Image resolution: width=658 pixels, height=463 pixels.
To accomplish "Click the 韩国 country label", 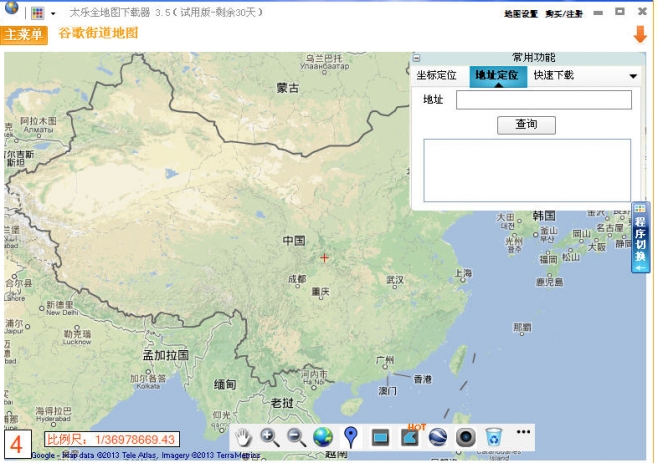I will 544,216.
